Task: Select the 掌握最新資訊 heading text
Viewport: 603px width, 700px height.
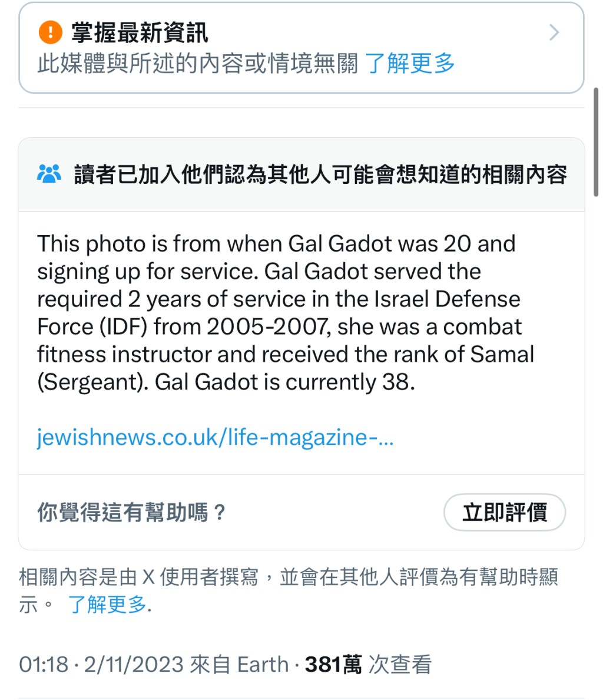Action: point(140,32)
